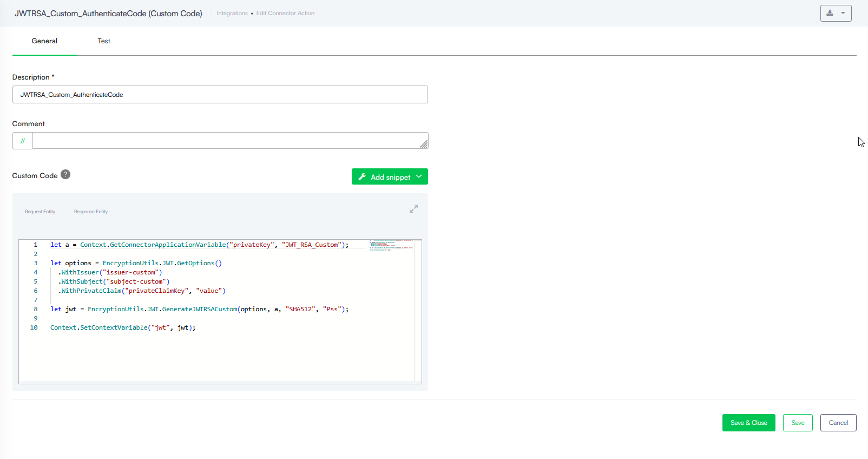868x459 pixels.
Task: Click the Context.SetContextVariable code line
Action: 123,327
